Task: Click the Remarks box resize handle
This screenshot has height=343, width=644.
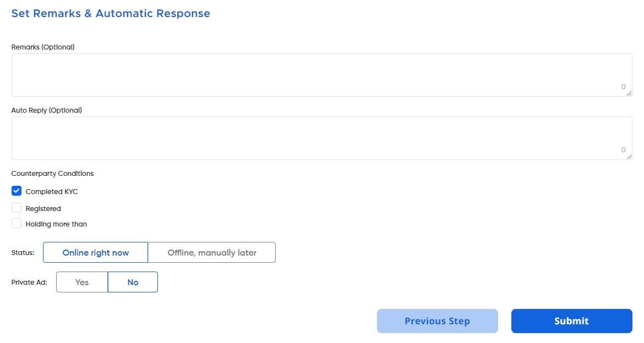Action: pos(629,94)
